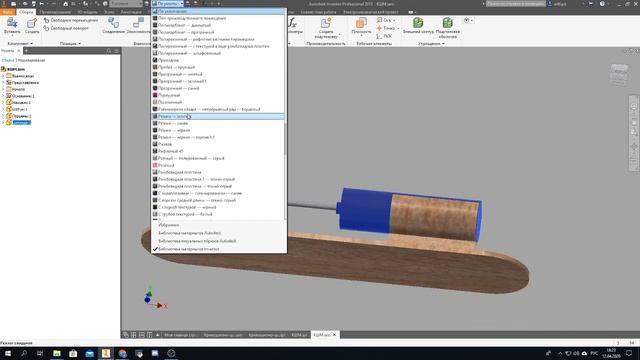This screenshot has height=360, width=640.
Task: Click the Подстановка оболочки icon
Action: (448, 22)
